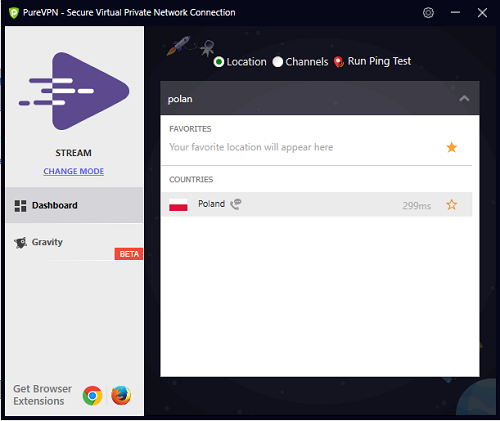
Task: Click the filled orange Favorites star
Action: coord(452,147)
